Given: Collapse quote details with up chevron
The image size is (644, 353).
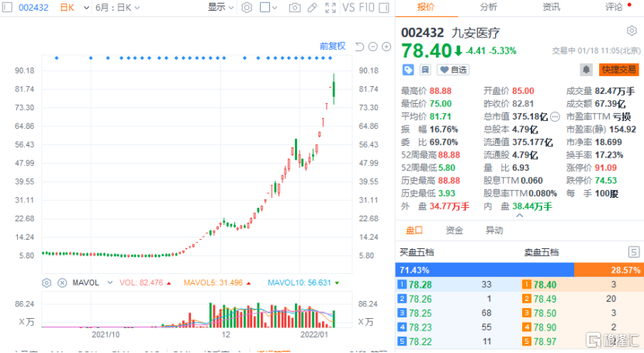Looking at the screenshot, I should 520,216.
